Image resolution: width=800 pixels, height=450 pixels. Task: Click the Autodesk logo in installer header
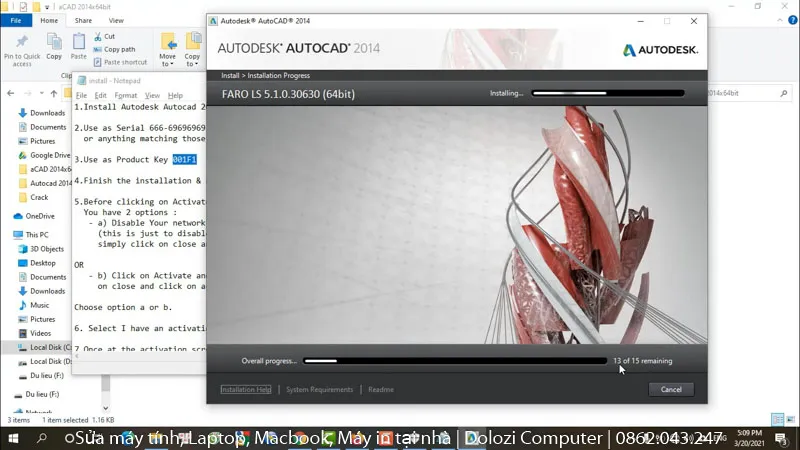coord(660,50)
